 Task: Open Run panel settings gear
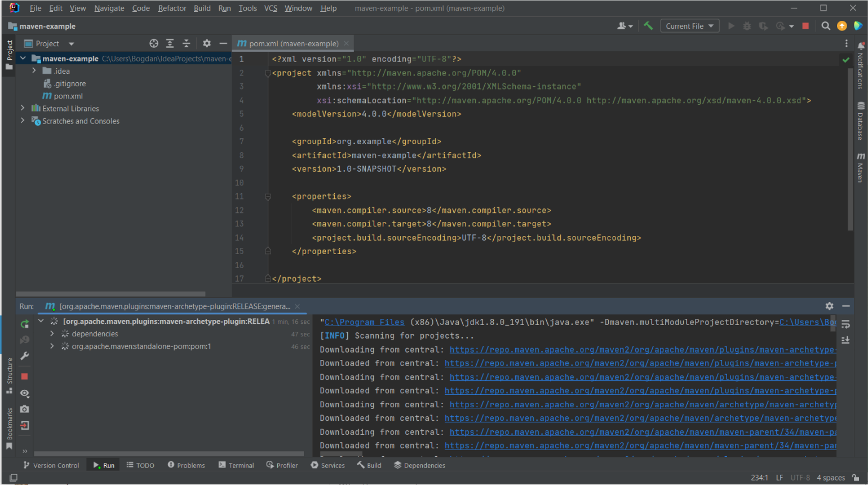[829, 306]
